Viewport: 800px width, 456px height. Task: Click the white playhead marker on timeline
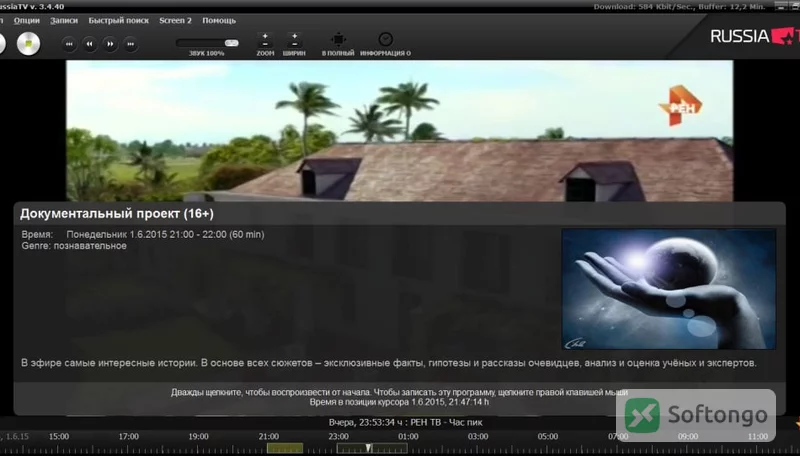[368, 448]
